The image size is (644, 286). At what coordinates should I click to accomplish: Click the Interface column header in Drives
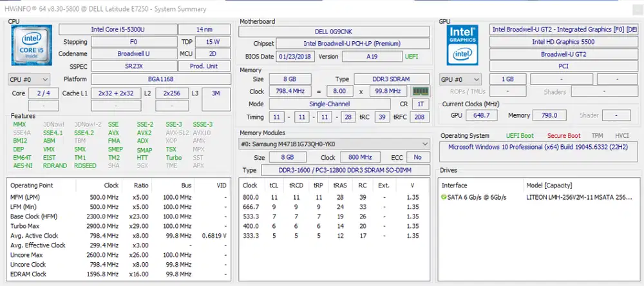455,184
